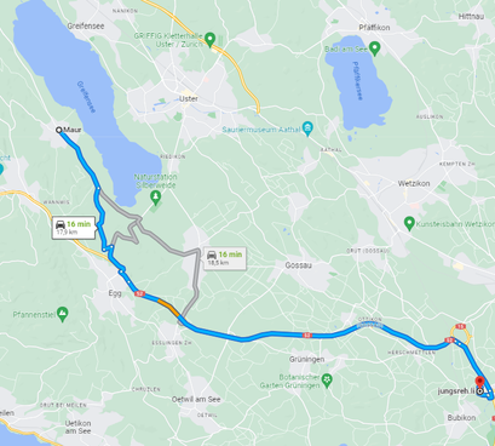Click the Pfäffikon town label
The width and height of the screenshot is (495, 446).
click(x=374, y=27)
